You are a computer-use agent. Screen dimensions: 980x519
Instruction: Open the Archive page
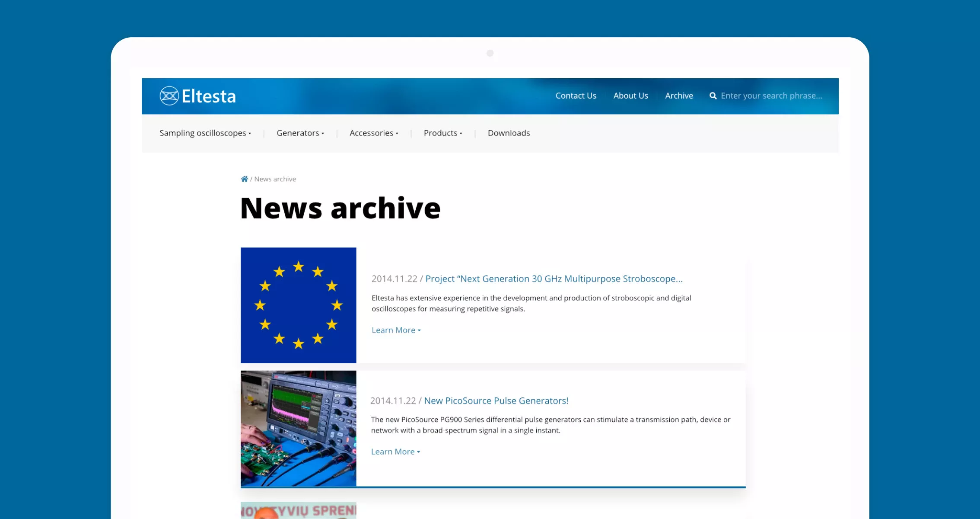[679, 96]
